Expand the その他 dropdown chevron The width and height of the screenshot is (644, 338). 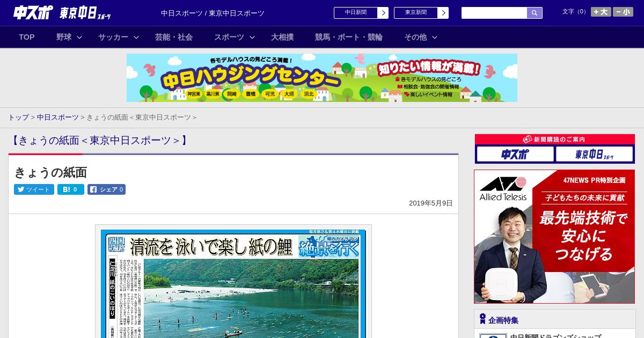[435, 37]
